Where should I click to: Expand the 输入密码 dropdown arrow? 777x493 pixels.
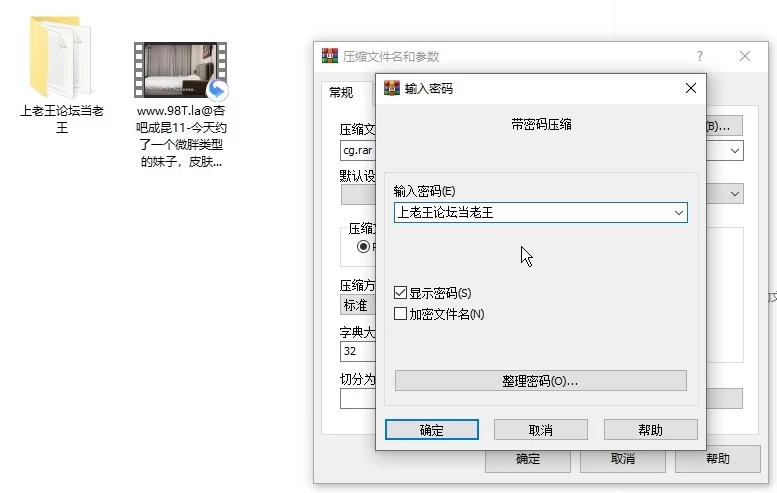click(x=679, y=212)
